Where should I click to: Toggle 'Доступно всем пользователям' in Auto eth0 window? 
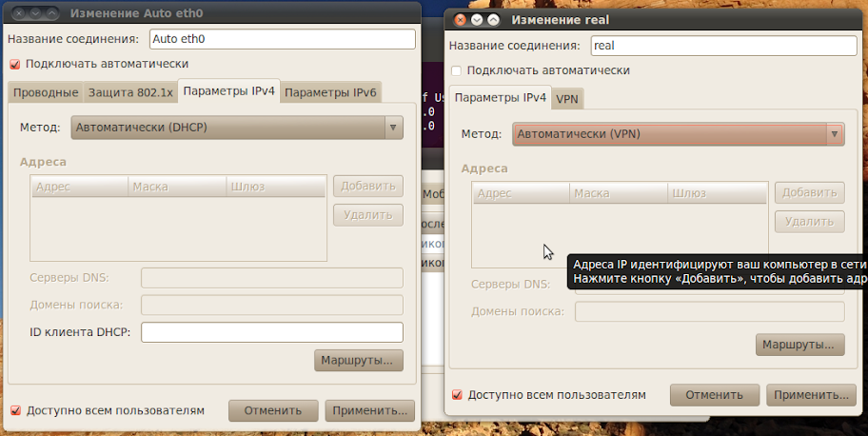pos(15,410)
